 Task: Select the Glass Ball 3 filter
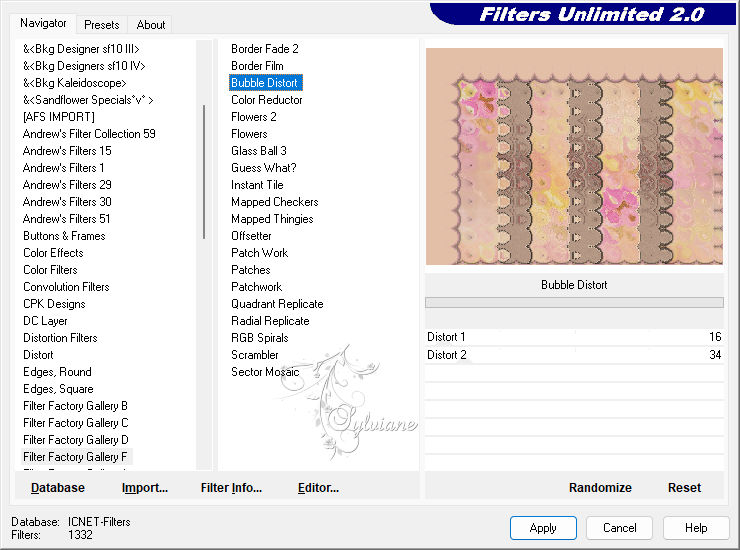click(x=259, y=151)
